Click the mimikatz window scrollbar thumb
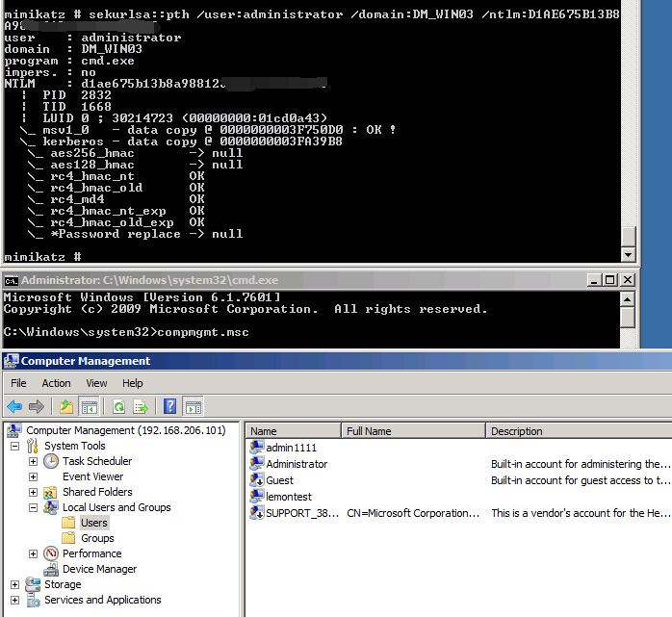 (628, 237)
